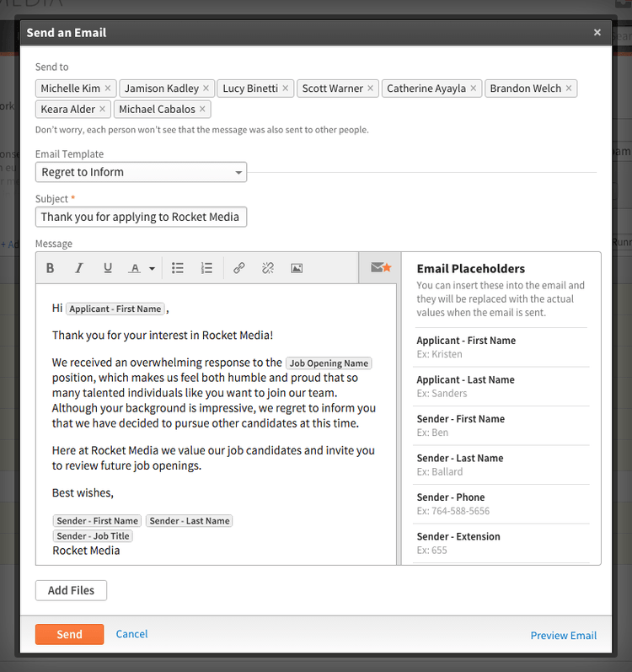The width and height of the screenshot is (632, 672).
Task: Remove Lucy Binetti from recipients
Action: (x=286, y=88)
